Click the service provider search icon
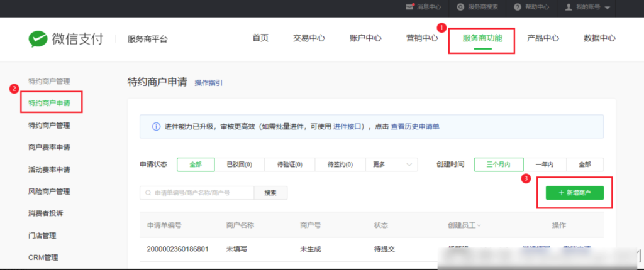 coord(461,7)
